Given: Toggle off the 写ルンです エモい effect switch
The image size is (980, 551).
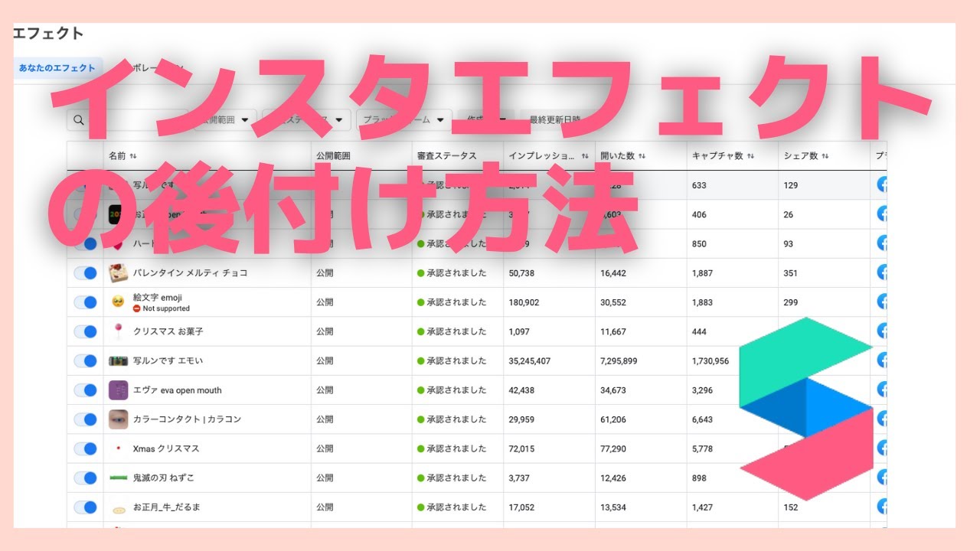Looking at the screenshot, I should [x=85, y=360].
